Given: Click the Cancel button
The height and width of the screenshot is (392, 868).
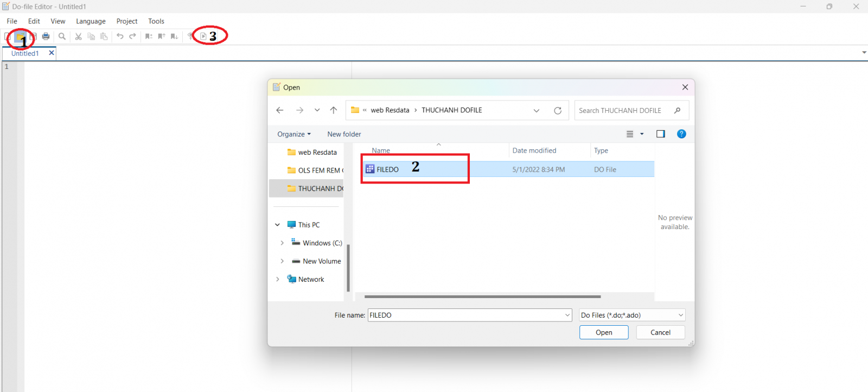Looking at the screenshot, I should [x=660, y=332].
